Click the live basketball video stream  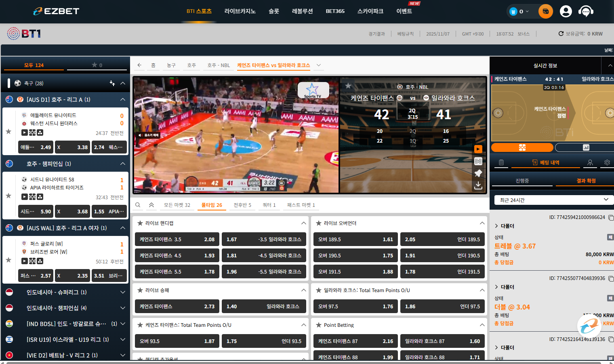[236, 135]
